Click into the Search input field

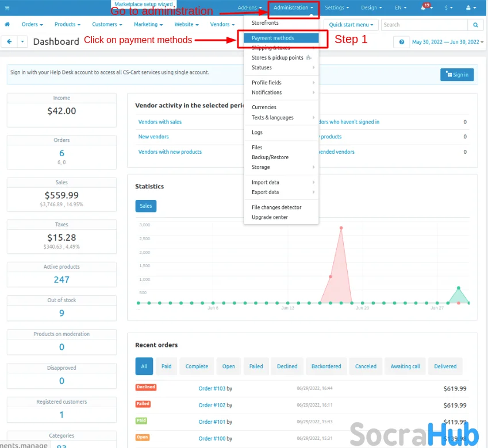click(424, 25)
